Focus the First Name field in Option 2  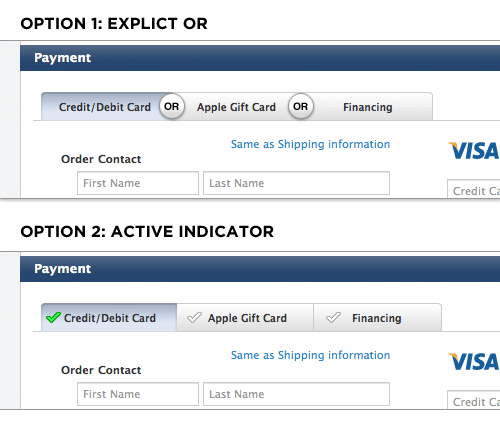click(138, 394)
